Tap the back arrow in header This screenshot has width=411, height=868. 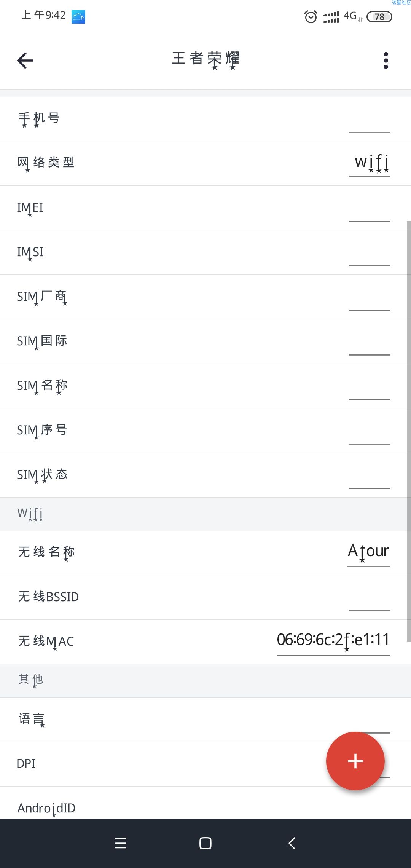25,61
